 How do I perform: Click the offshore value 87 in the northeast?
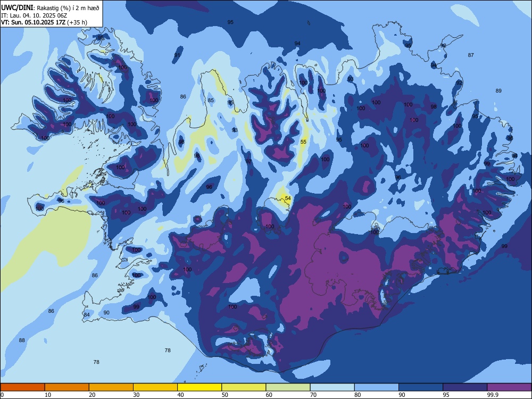coord(471,55)
